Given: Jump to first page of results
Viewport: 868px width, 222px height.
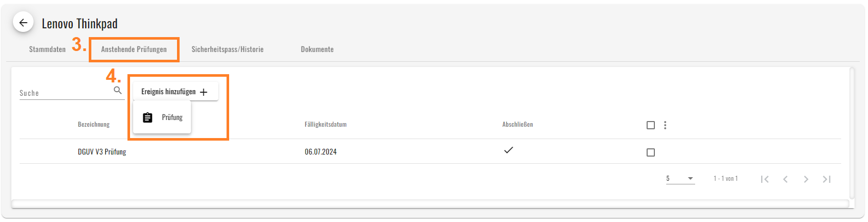Looking at the screenshot, I should coord(765,179).
